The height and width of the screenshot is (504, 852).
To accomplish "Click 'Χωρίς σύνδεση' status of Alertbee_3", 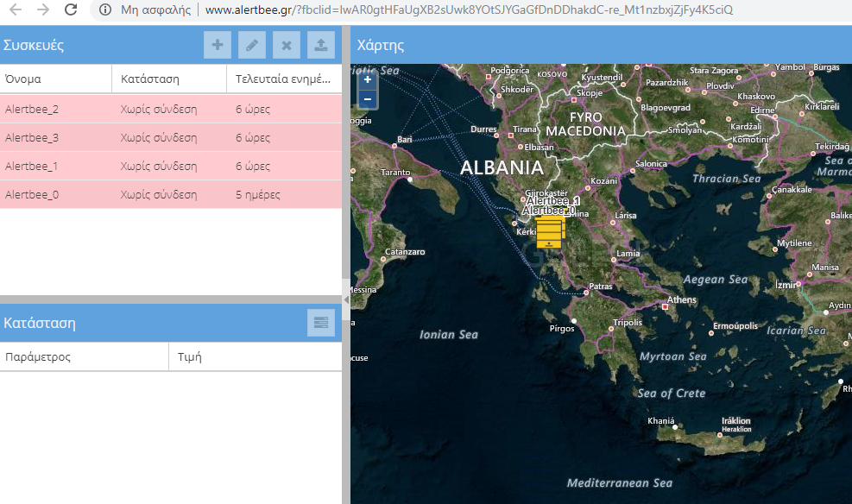I will tap(159, 137).
